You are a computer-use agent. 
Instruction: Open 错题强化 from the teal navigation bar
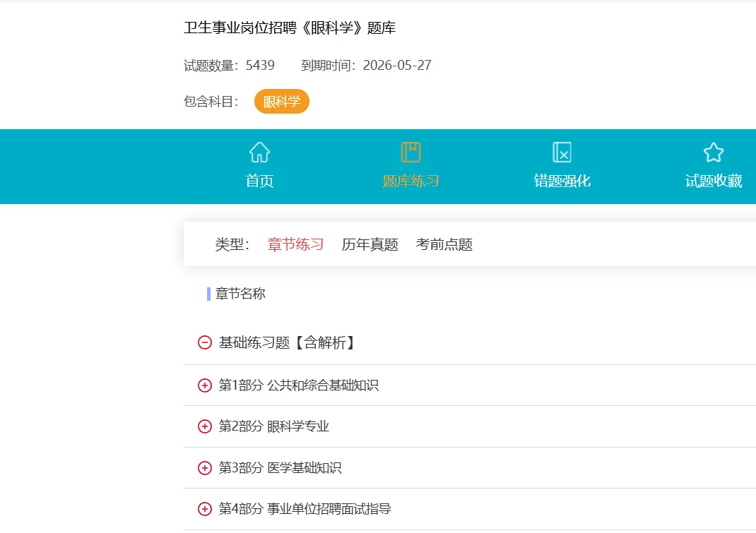[x=562, y=181]
